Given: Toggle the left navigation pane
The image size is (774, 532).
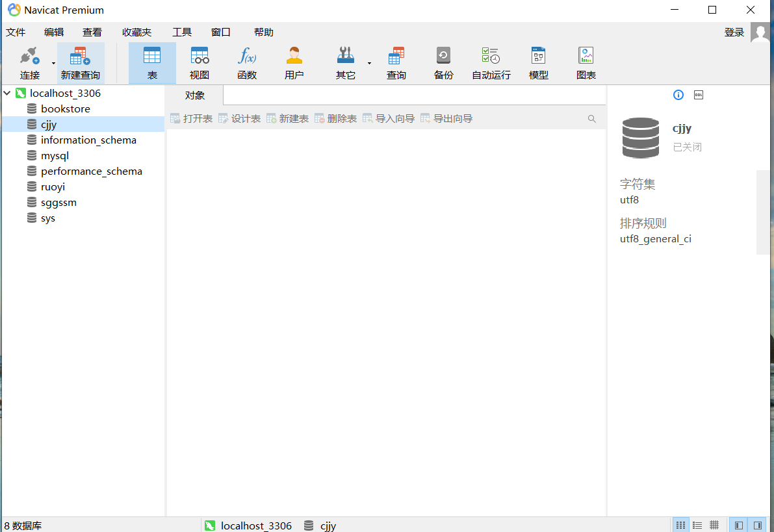Looking at the screenshot, I should point(739,525).
